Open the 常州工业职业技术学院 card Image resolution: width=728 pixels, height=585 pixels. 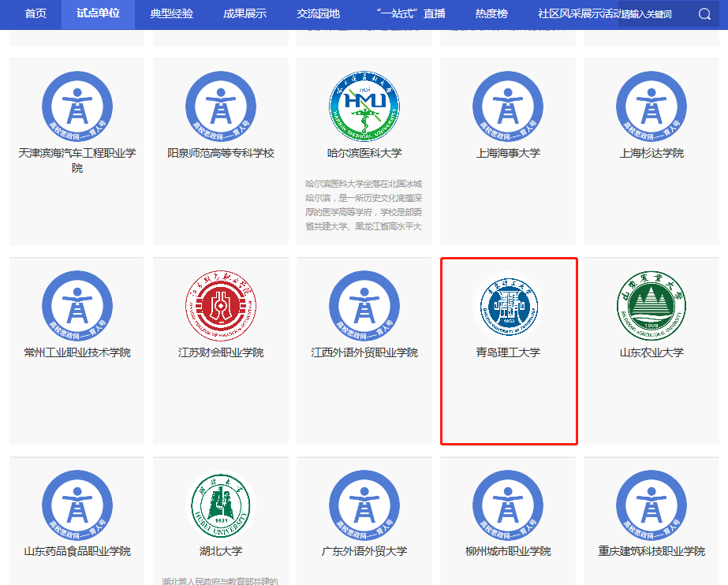[77, 352]
